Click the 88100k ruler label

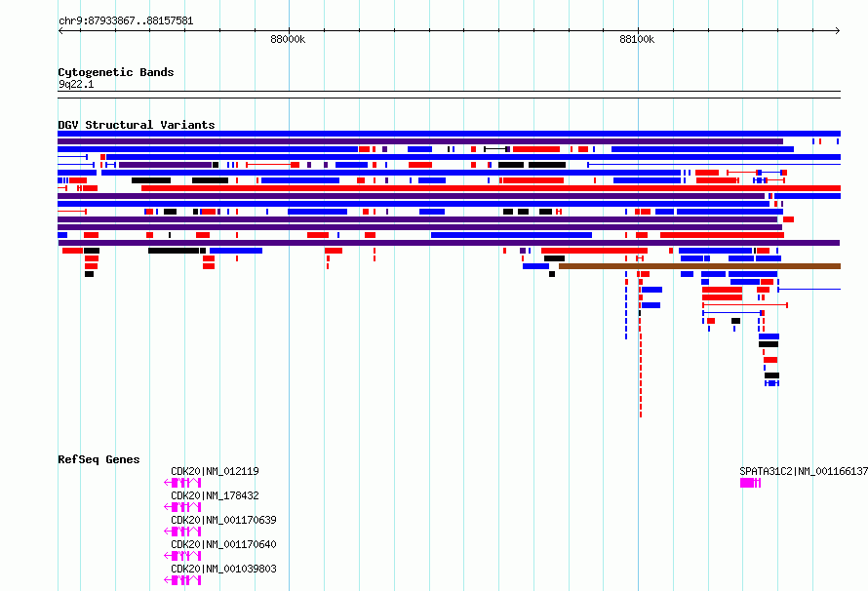[x=637, y=39]
